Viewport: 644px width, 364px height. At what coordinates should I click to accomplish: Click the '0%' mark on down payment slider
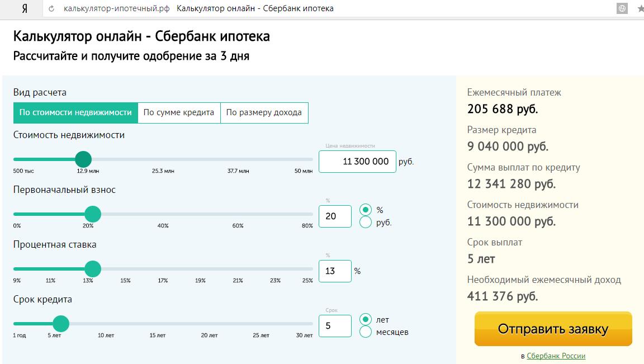tap(17, 225)
